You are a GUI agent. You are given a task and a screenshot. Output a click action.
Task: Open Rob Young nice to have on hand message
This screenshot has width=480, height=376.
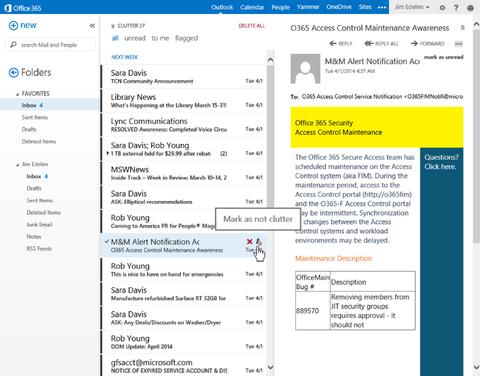tap(184, 270)
